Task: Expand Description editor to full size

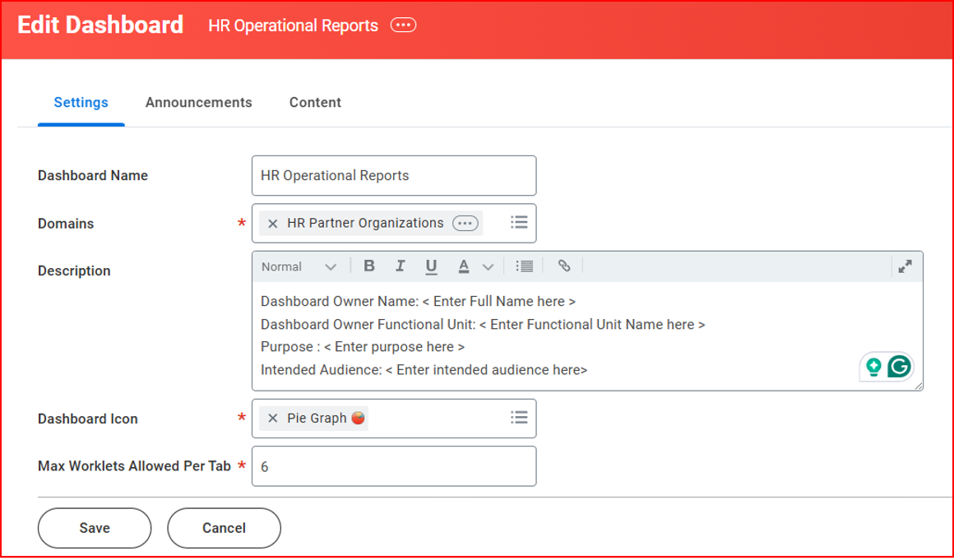Action: [x=905, y=266]
